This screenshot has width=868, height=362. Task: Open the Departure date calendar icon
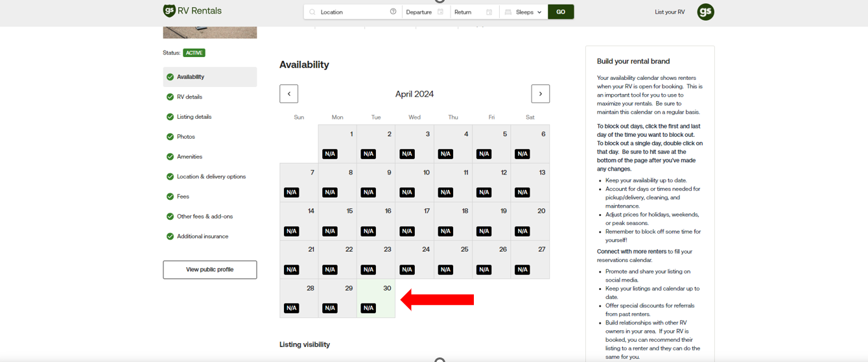click(x=441, y=12)
